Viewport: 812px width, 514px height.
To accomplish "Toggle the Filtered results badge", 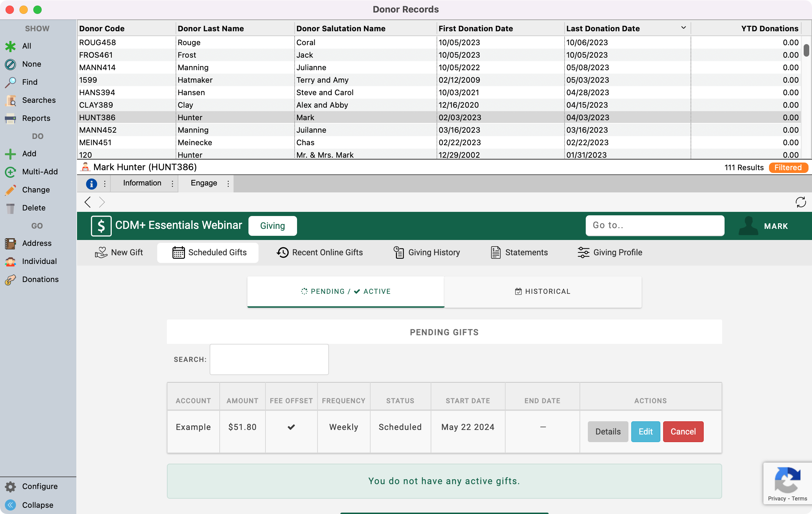I will (788, 168).
